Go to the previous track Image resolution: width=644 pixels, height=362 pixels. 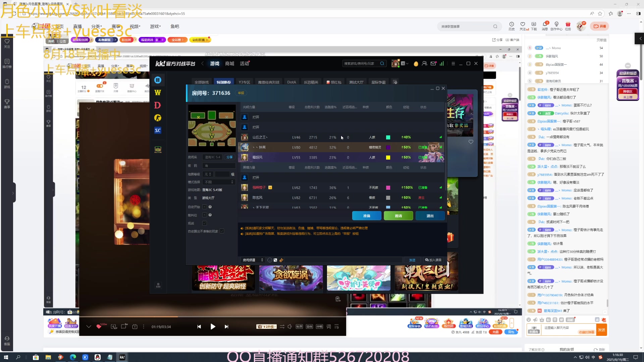pos(199,327)
